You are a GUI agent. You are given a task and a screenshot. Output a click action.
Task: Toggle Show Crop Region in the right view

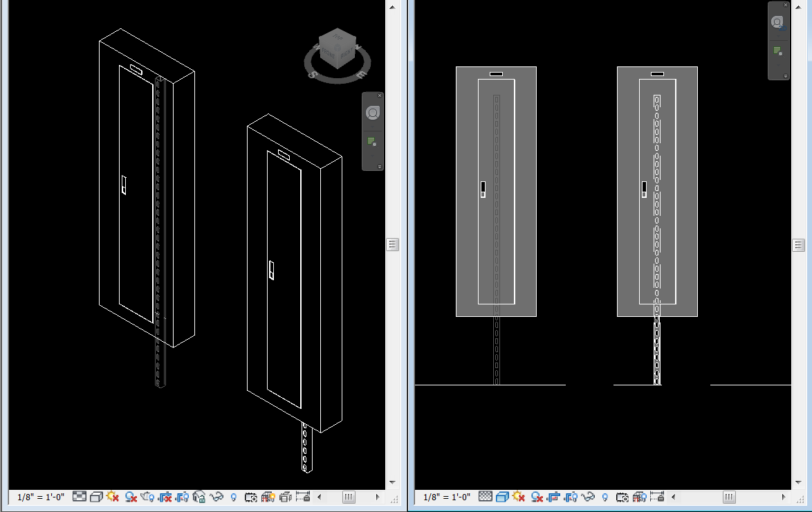(x=571, y=496)
